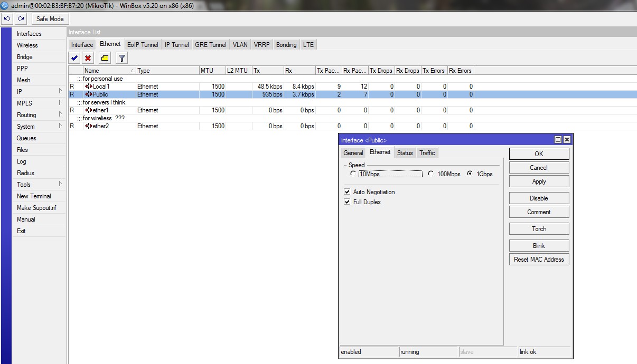
Task: Open the Traffic tab in dialog
Action: [427, 153]
